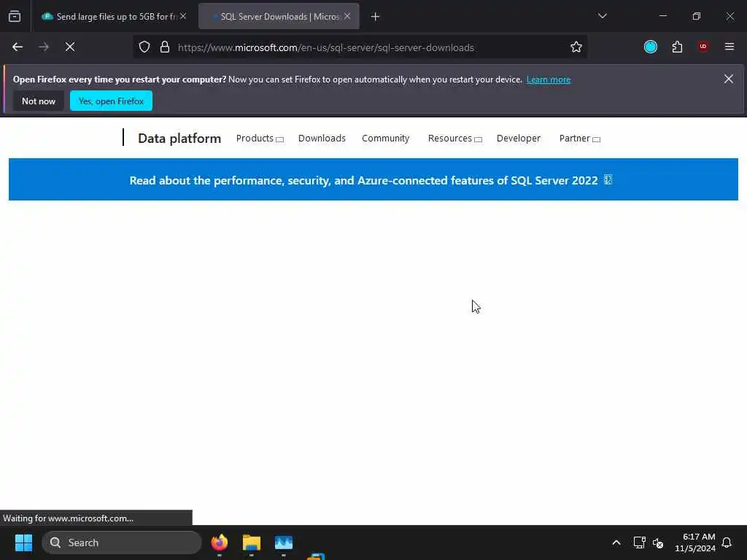Click the forward navigation arrow
Viewport: 747px width, 560px height.
[44, 47]
